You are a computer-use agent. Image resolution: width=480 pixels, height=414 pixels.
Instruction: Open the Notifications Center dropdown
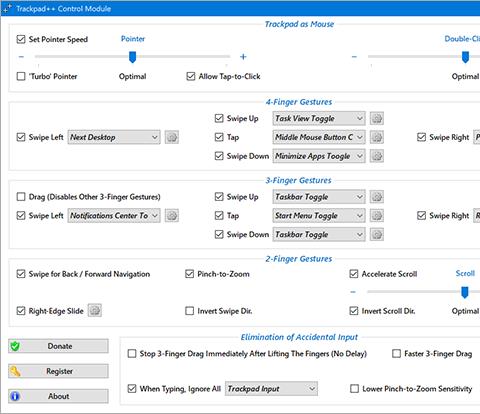[114, 216]
